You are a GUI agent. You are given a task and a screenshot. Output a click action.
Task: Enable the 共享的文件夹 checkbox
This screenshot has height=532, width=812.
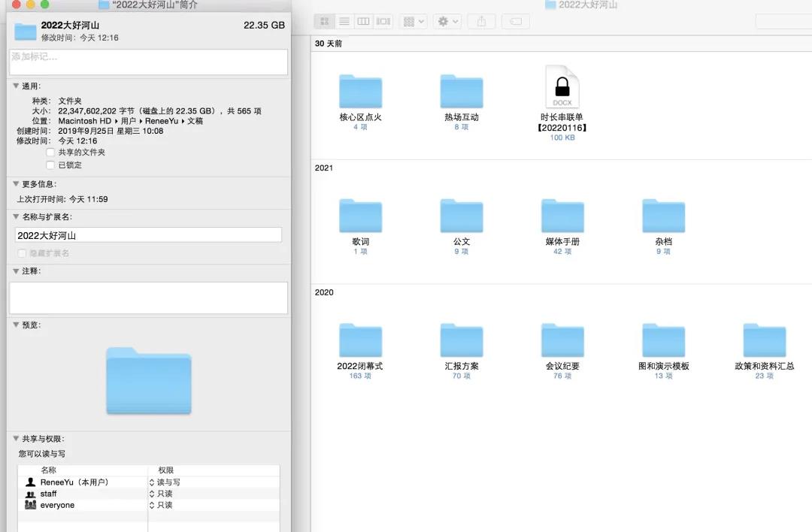click(50, 153)
